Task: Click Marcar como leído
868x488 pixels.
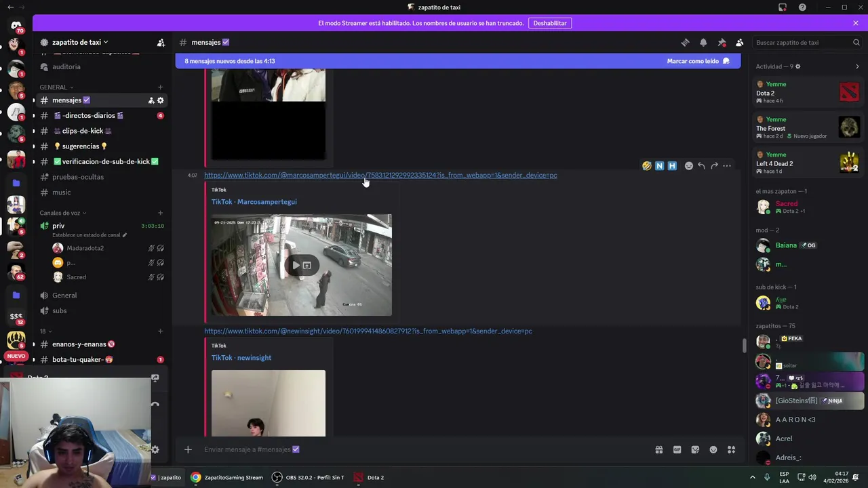Action: (x=698, y=61)
